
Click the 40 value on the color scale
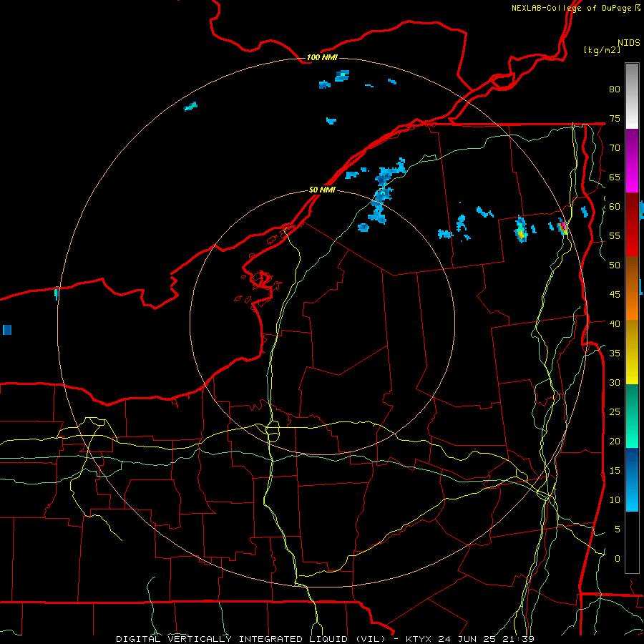click(615, 323)
